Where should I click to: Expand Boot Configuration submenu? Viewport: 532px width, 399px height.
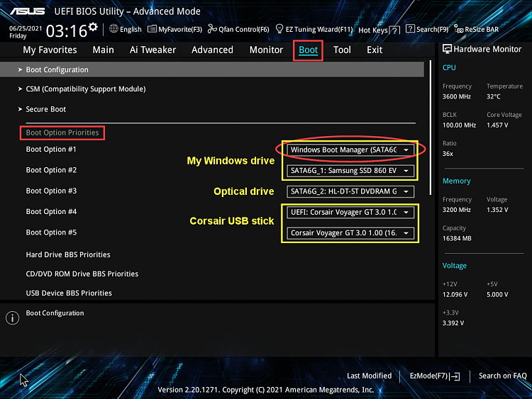pyautogui.click(x=212, y=69)
